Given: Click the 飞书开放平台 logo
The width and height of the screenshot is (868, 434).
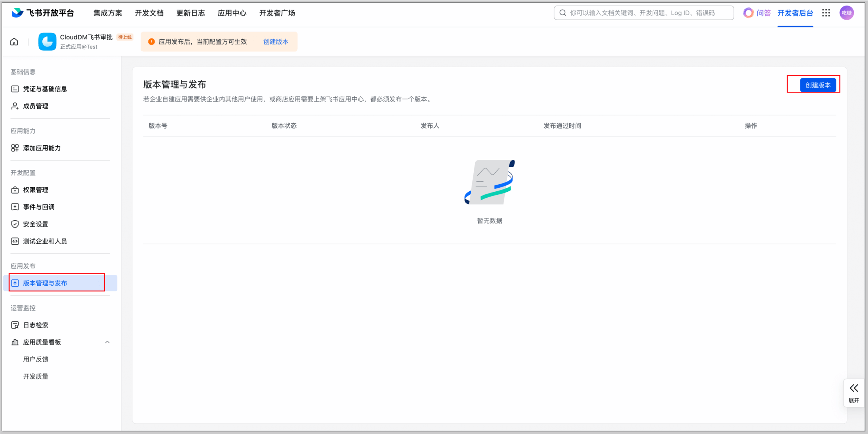Looking at the screenshot, I should tap(43, 13).
